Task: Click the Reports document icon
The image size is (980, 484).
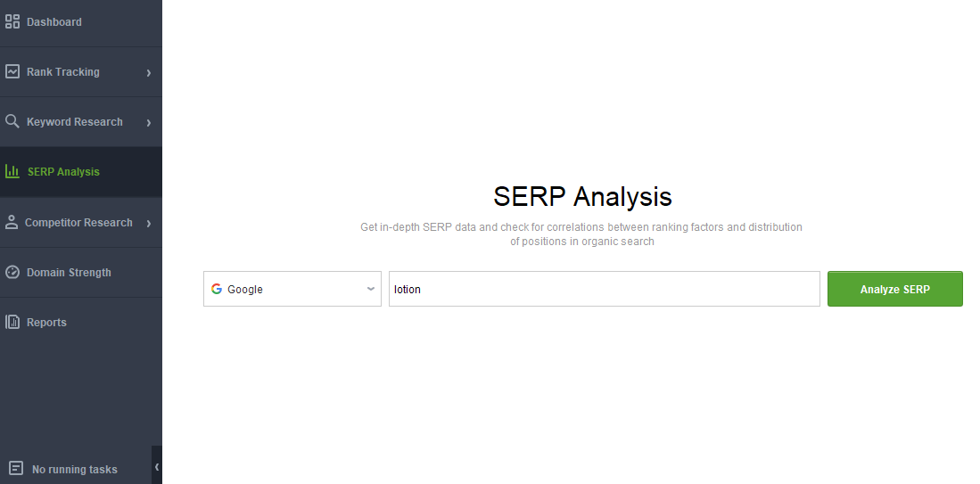Action: (x=12, y=322)
